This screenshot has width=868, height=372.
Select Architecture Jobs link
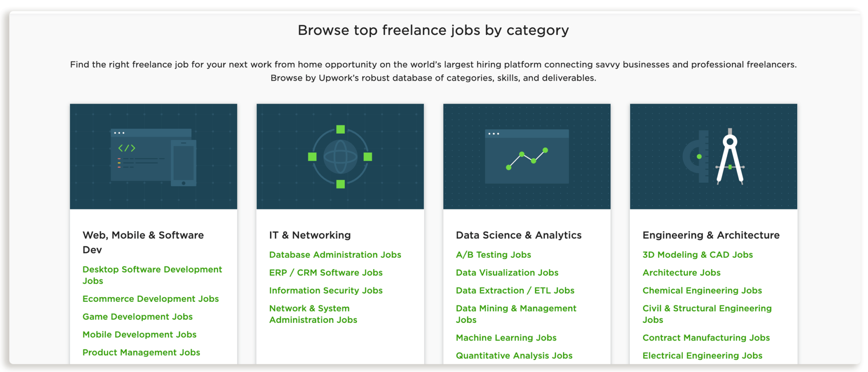click(x=681, y=272)
